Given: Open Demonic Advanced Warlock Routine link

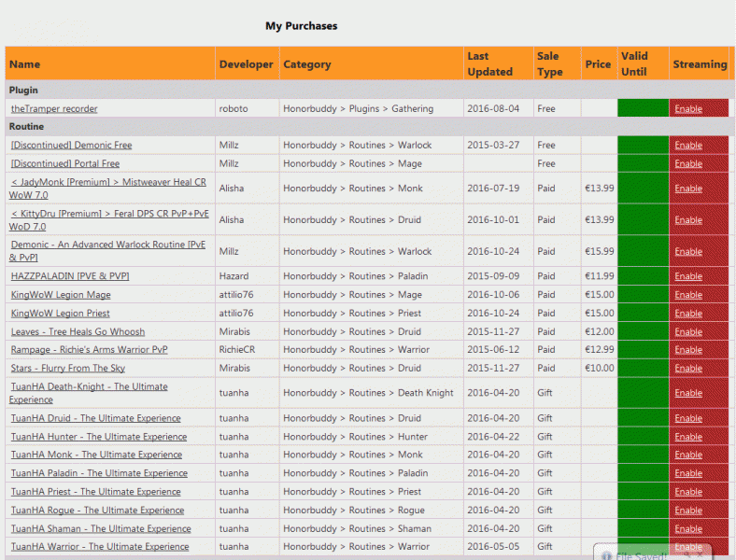Looking at the screenshot, I should point(107,251).
